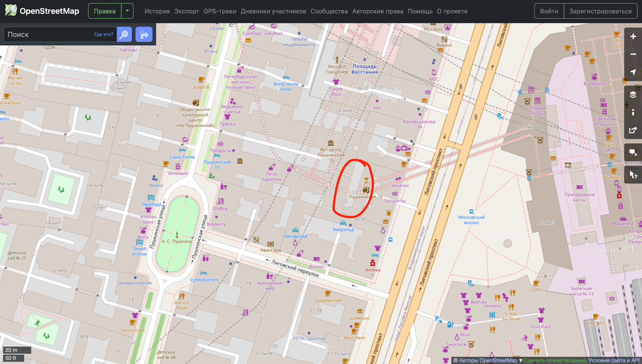The height and width of the screenshot is (364, 642).
Task: Click the А. С. Пушкину monument icon
Action: [177, 234]
